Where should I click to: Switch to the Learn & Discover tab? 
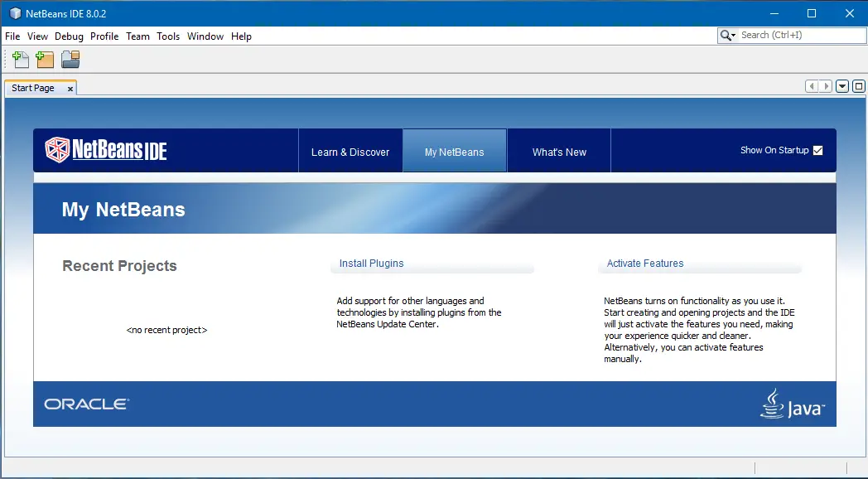[350, 151]
